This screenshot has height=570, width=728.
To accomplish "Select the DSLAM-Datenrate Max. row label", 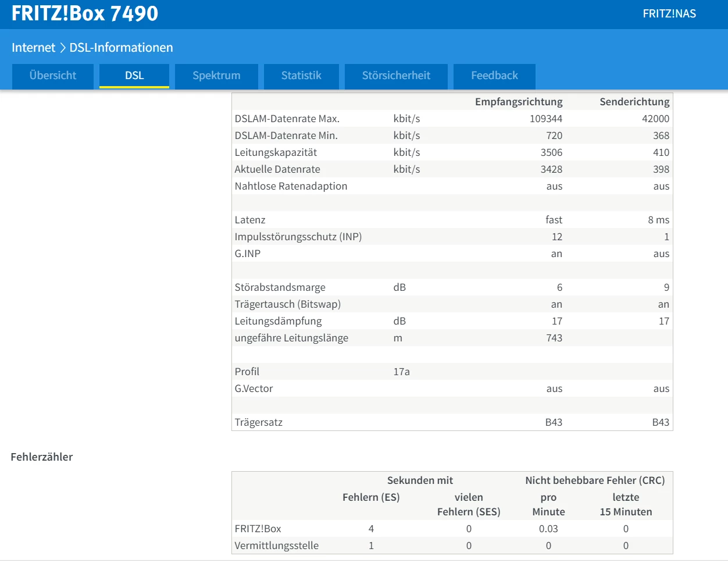I will (x=287, y=119).
